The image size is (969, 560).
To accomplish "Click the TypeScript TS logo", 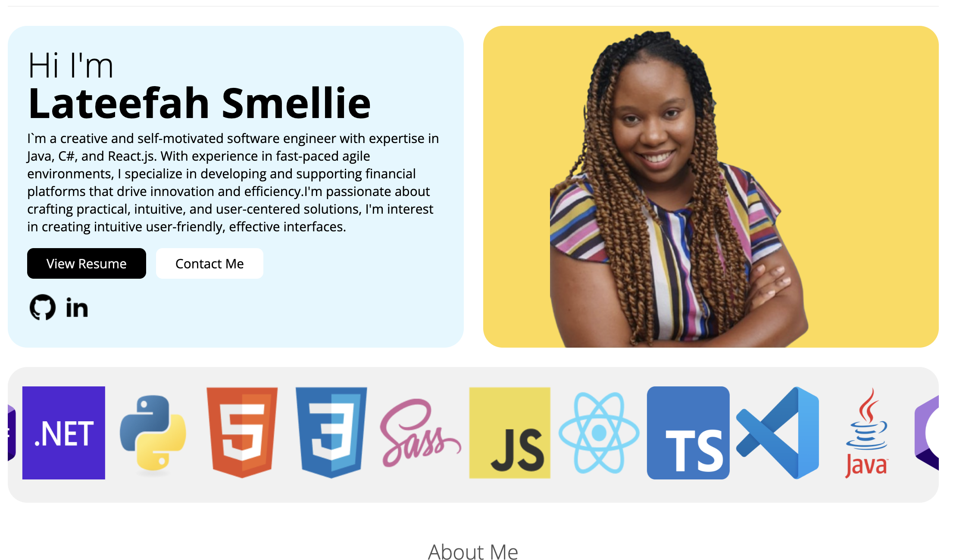I will 688,433.
